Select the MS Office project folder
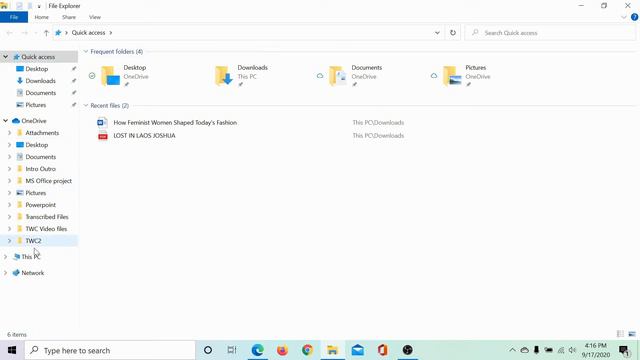This screenshot has width=640, height=360. 48,181
